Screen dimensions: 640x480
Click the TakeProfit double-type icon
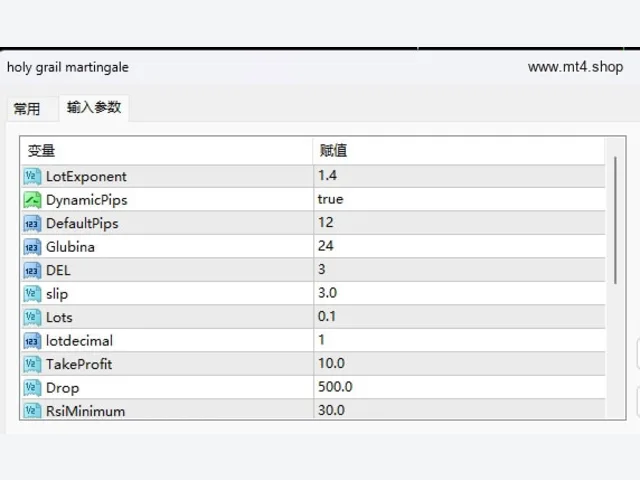tap(32, 364)
